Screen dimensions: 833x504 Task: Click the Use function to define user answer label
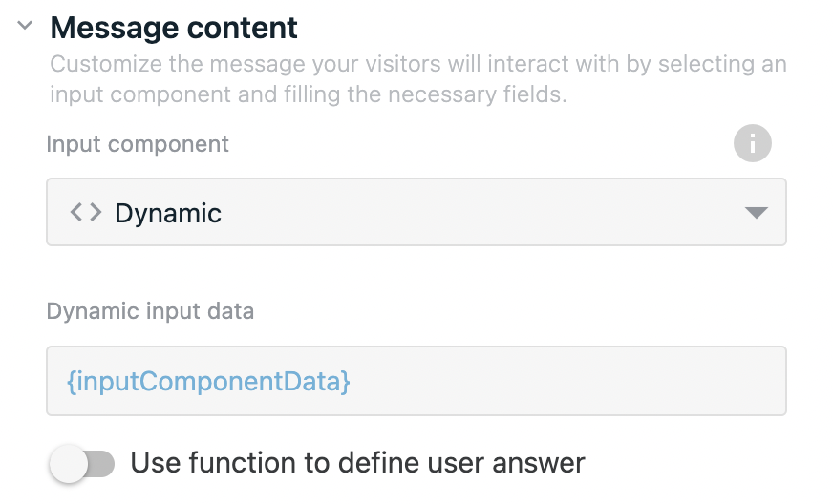tap(357, 463)
